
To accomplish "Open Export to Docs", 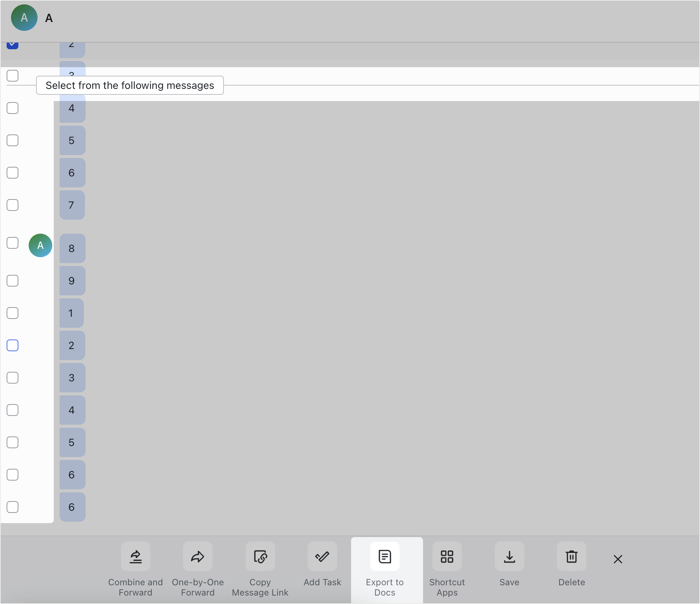I will tap(385, 557).
